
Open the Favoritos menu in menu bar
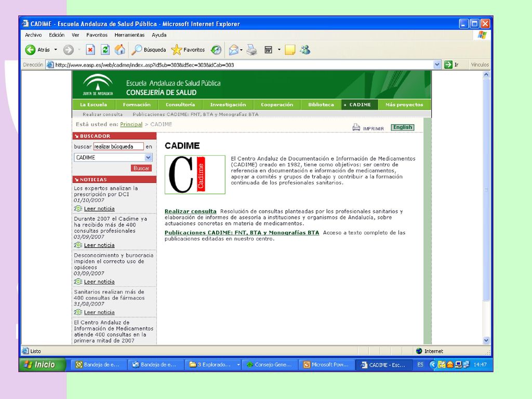pyautogui.click(x=97, y=35)
